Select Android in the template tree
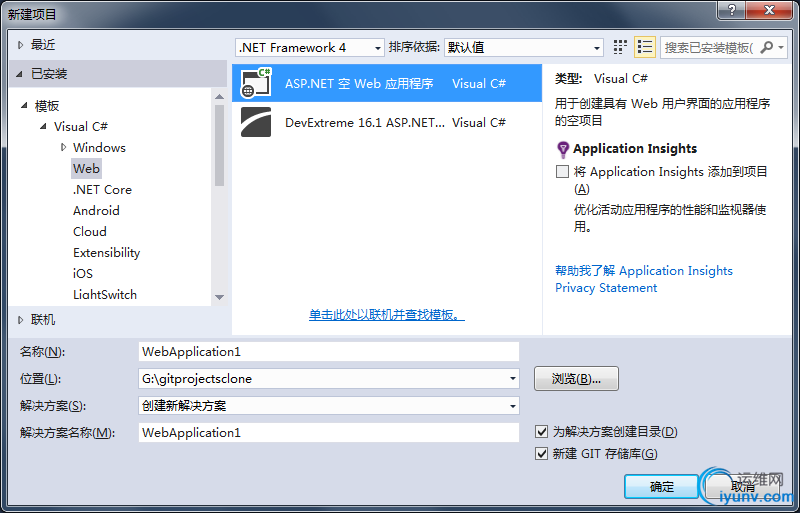800x513 pixels. coord(96,210)
